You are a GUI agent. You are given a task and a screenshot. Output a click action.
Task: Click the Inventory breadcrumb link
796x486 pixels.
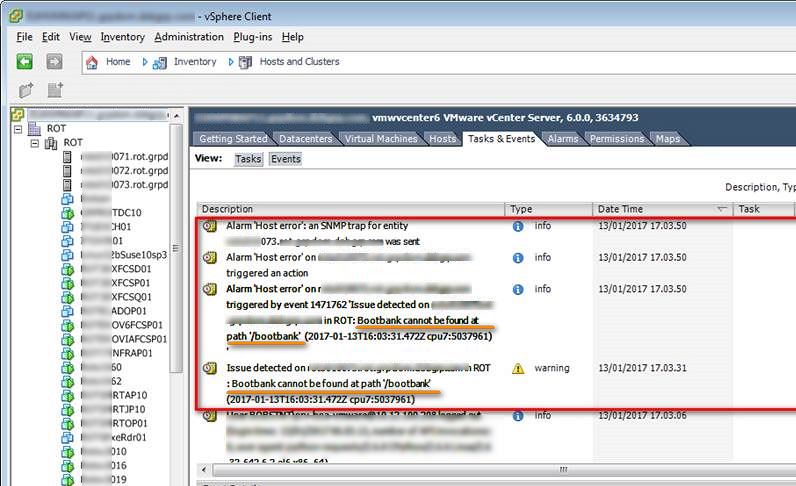pyautogui.click(x=195, y=62)
